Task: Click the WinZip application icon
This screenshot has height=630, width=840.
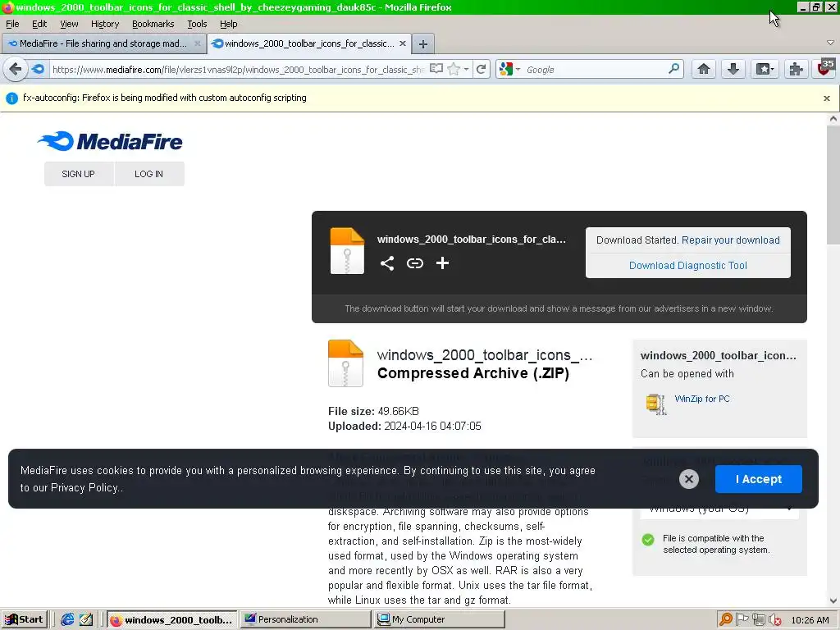Action: [x=656, y=404]
